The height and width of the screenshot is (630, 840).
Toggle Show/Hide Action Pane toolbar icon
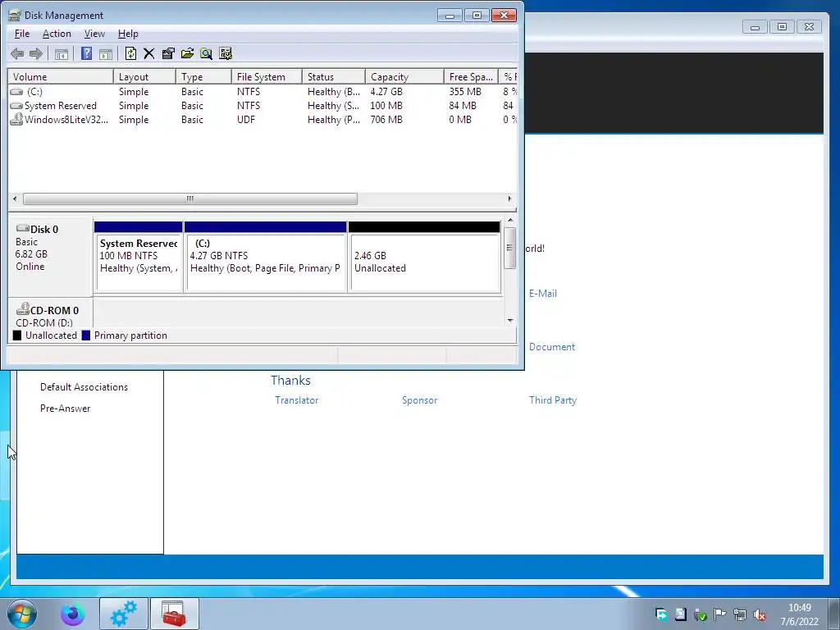pyautogui.click(x=106, y=53)
